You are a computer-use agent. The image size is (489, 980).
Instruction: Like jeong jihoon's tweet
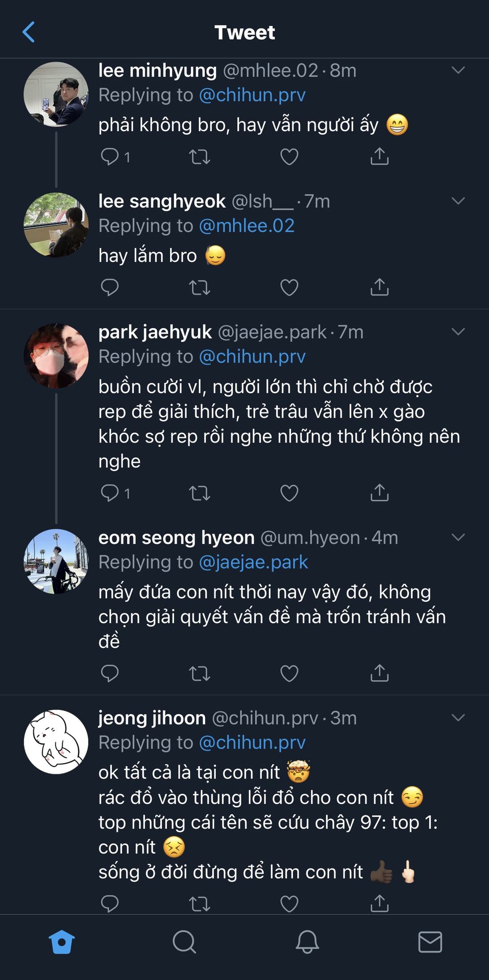[x=289, y=903]
